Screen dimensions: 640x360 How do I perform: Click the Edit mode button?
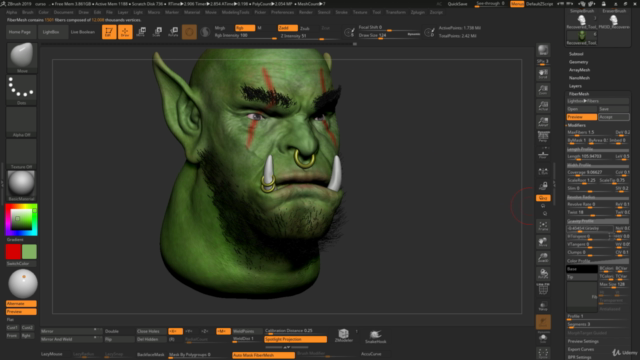point(109,31)
